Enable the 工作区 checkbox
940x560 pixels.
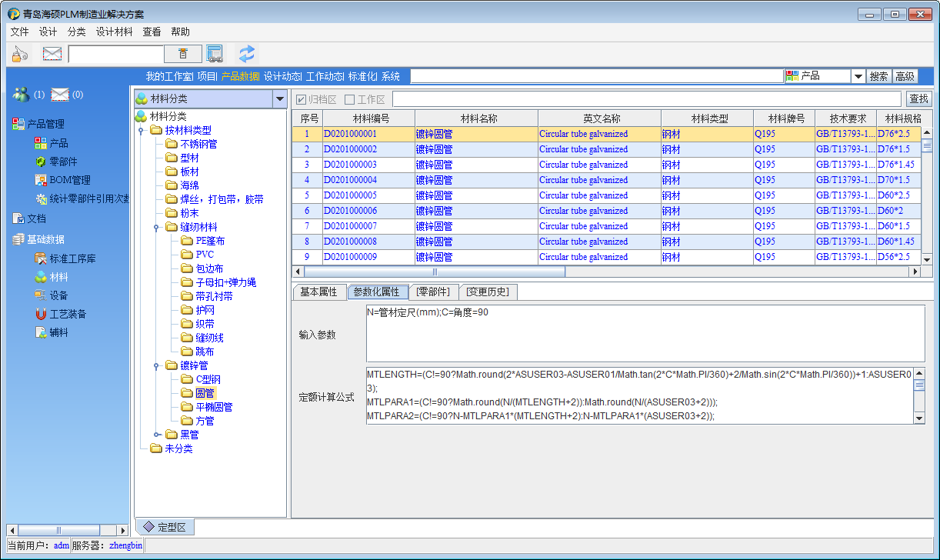coord(349,99)
